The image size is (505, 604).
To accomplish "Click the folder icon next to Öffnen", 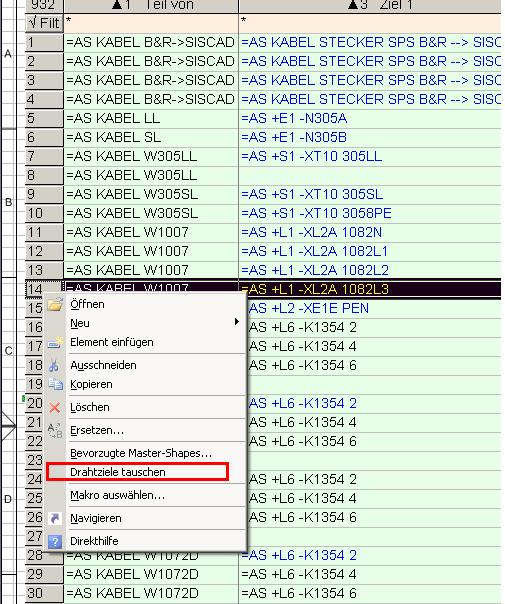I will (55, 304).
